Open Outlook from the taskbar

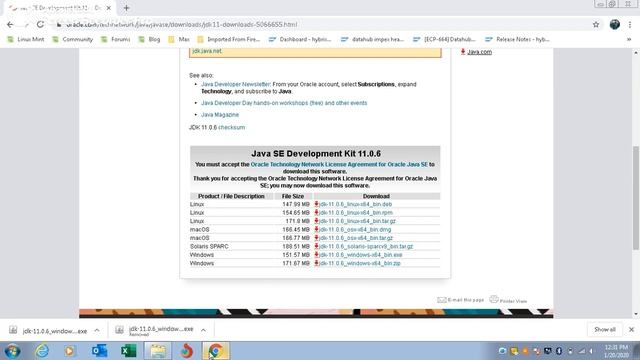click(99, 351)
